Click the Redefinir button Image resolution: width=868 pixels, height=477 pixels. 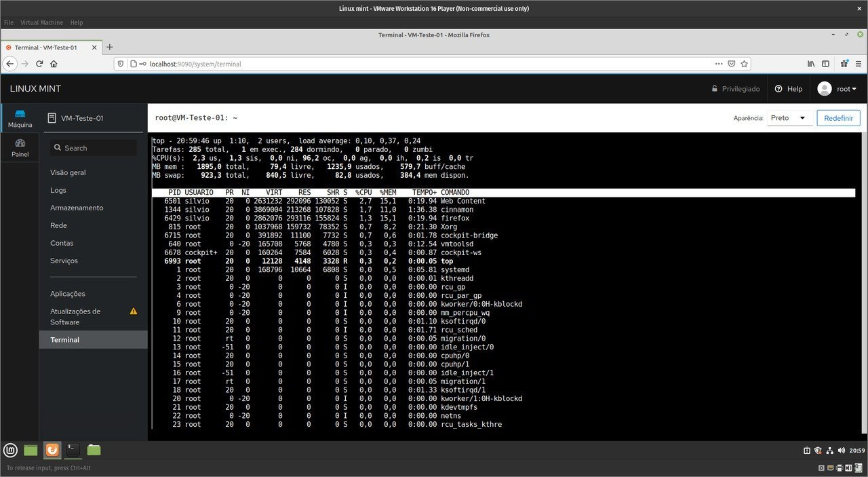point(838,118)
